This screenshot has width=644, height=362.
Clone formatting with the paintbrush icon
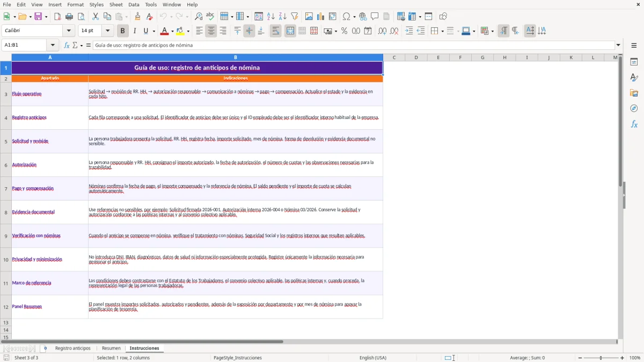pos(137,17)
